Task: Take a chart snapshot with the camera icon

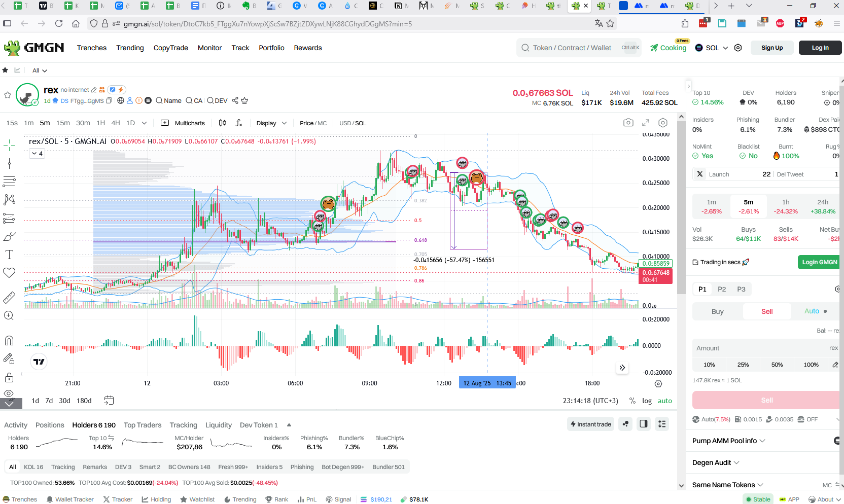Action: [628, 123]
